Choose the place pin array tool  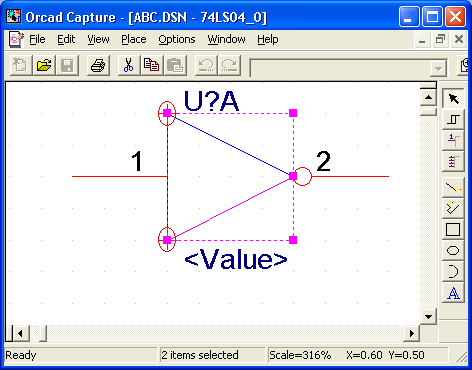pyautogui.click(x=453, y=161)
